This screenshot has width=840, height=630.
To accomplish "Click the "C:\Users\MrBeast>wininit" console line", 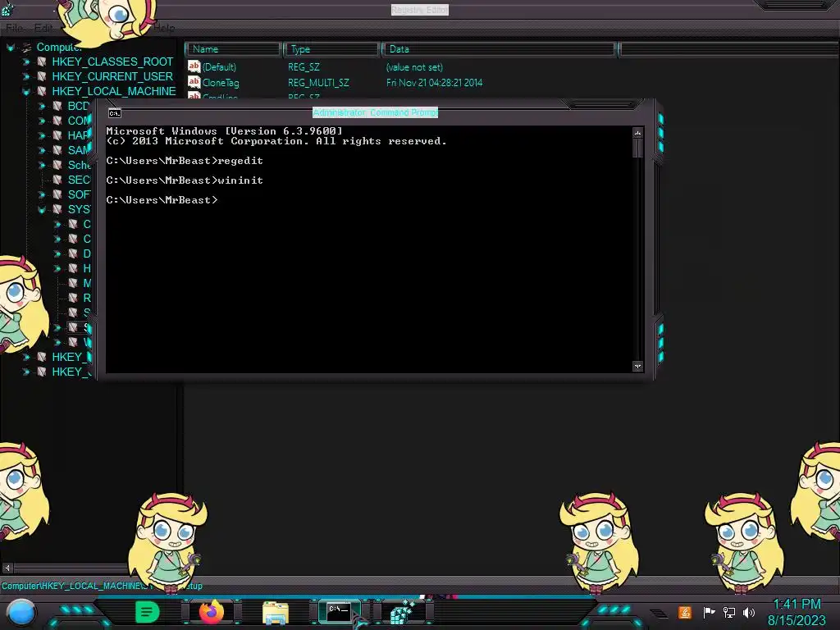I will click(x=185, y=180).
